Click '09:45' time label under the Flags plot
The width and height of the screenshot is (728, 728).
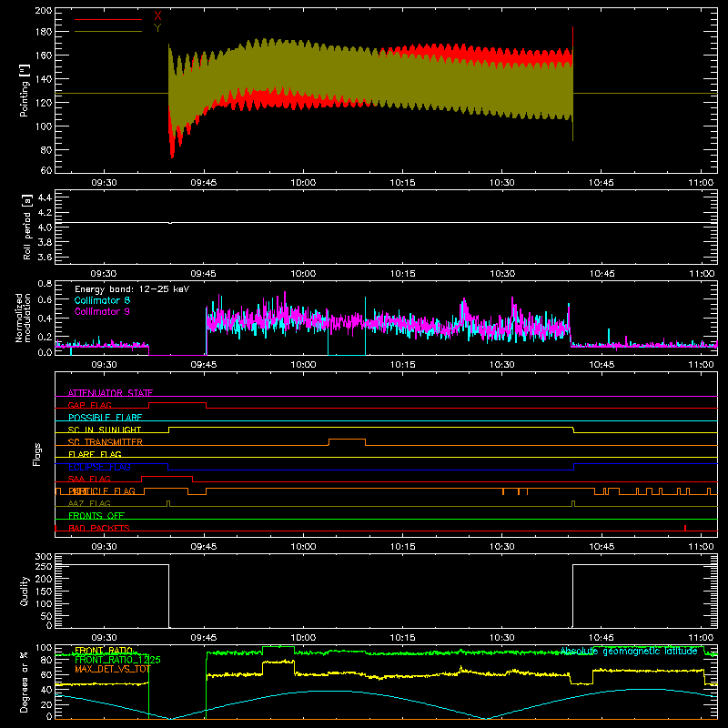[203, 547]
